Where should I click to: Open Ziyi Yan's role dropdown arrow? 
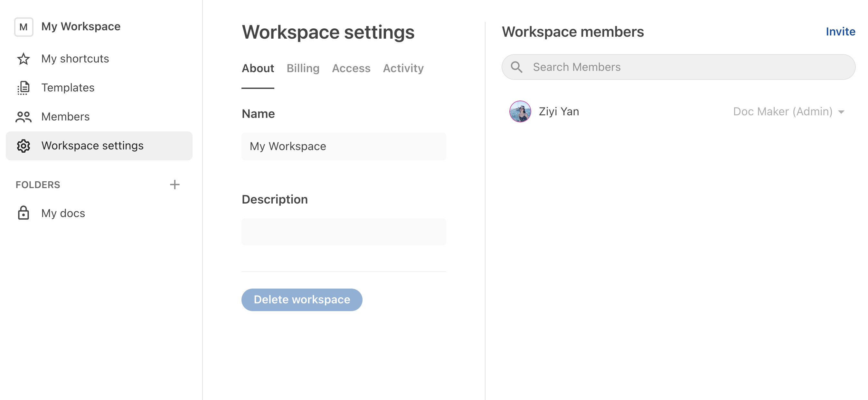[x=841, y=112]
